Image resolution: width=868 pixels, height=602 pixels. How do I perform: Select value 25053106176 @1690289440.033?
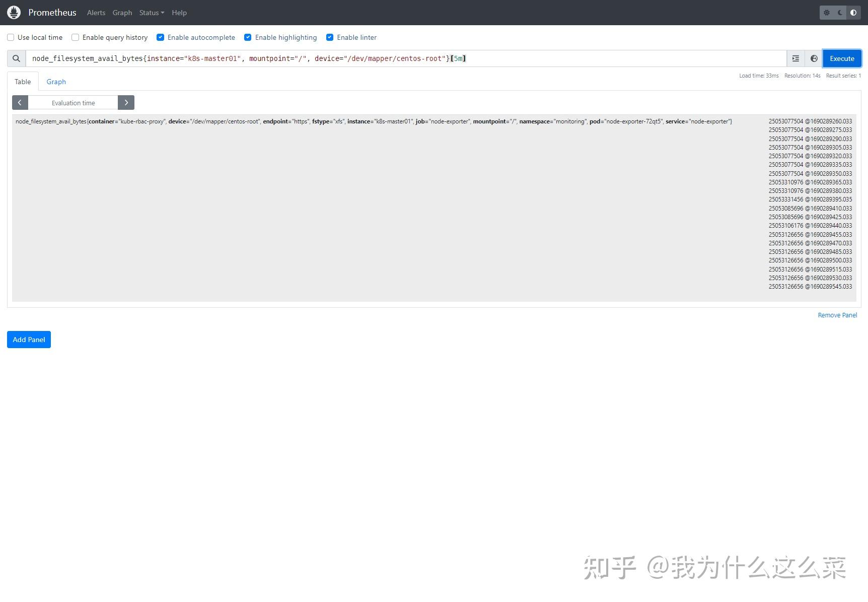pyautogui.click(x=810, y=226)
